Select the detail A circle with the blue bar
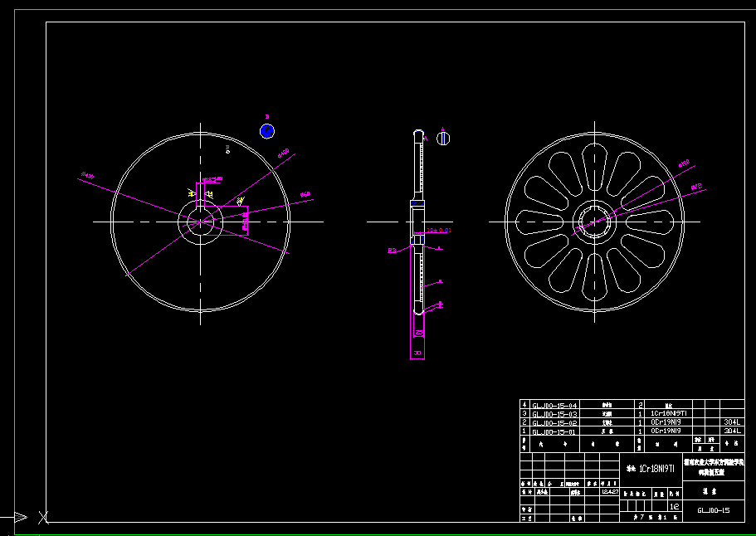This screenshot has height=536, width=756. click(443, 139)
